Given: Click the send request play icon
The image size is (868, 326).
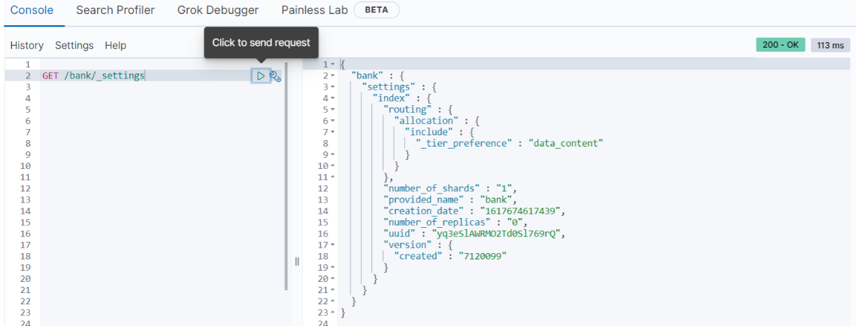Looking at the screenshot, I should point(261,76).
